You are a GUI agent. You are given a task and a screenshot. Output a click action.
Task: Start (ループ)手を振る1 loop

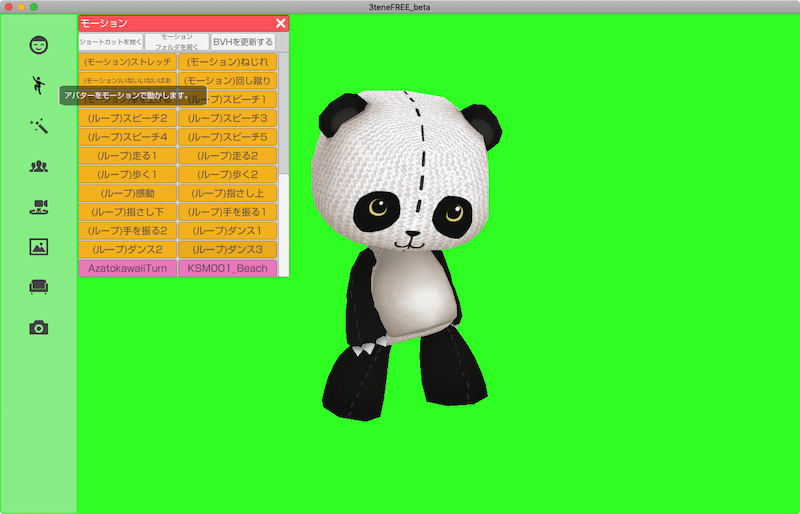pyautogui.click(x=228, y=212)
